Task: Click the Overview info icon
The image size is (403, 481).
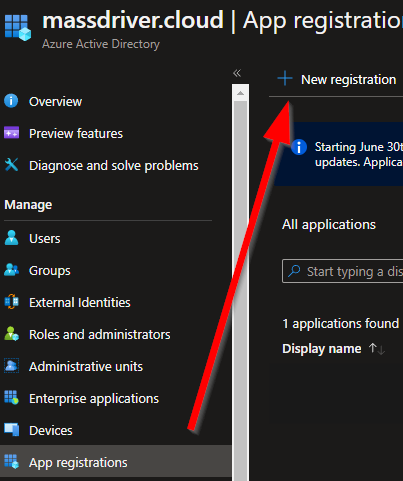Action: point(11,101)
